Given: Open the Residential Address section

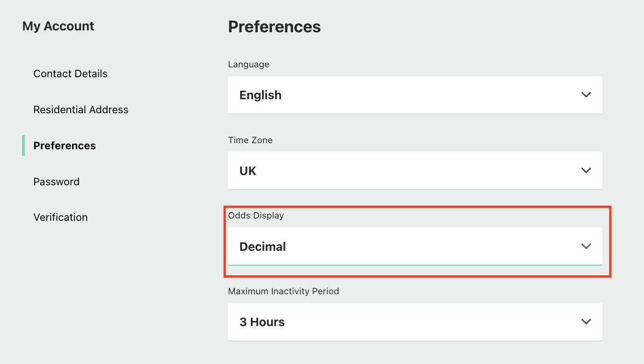Looking at the screenshot, I should click(80, 109).
